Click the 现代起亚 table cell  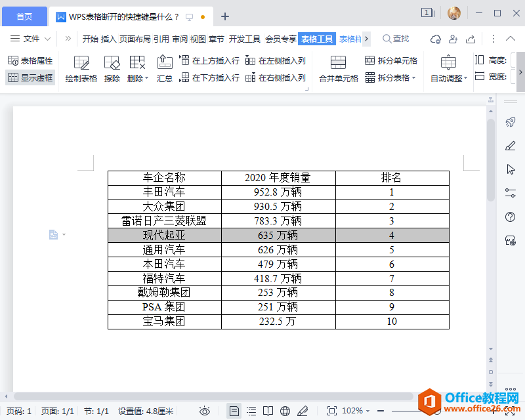coord(165,235)
